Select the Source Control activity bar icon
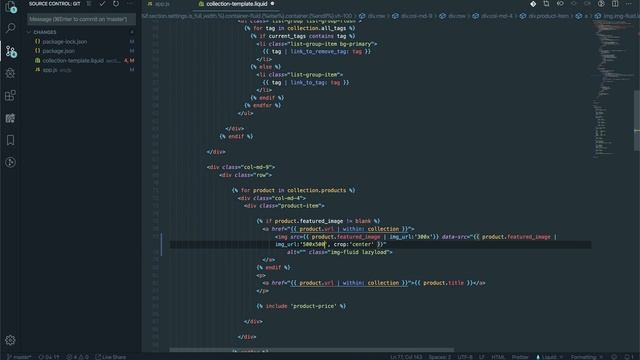This screenshot has height=360, width=640. click(10, 51)
